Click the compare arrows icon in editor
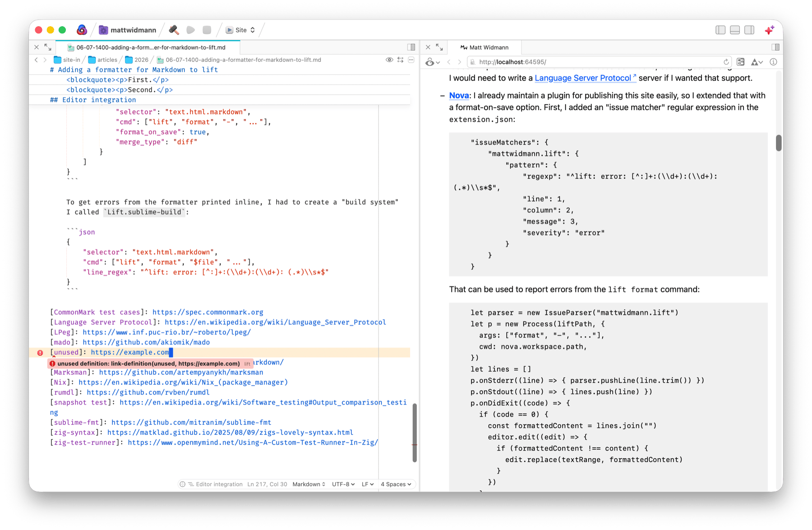 click(x=400, y=60)
